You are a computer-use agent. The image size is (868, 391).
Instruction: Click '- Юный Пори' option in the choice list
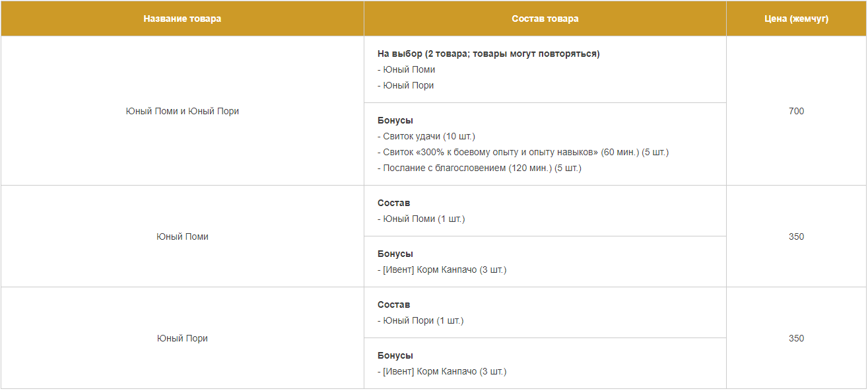pos(406,85)
